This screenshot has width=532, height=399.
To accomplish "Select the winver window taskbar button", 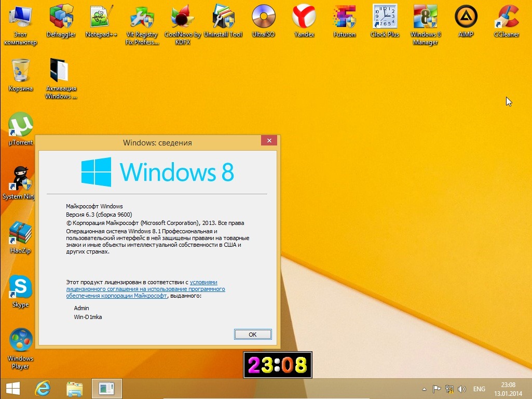I will [106, 389].
